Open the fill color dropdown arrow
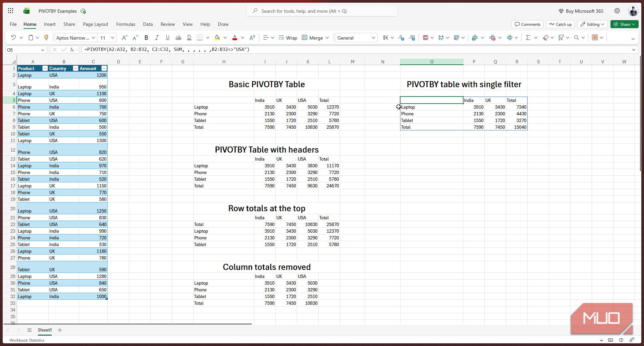The height and width of the screenshot is (346, 644). pos(225,38)
